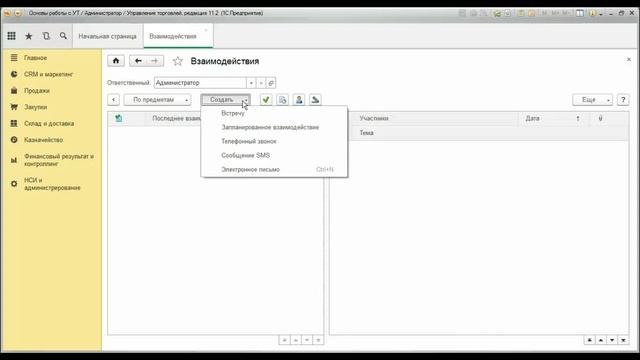Switch to Взаимодействия tab
Viewport: 640px width, 360px height.
tap(173, 36)
